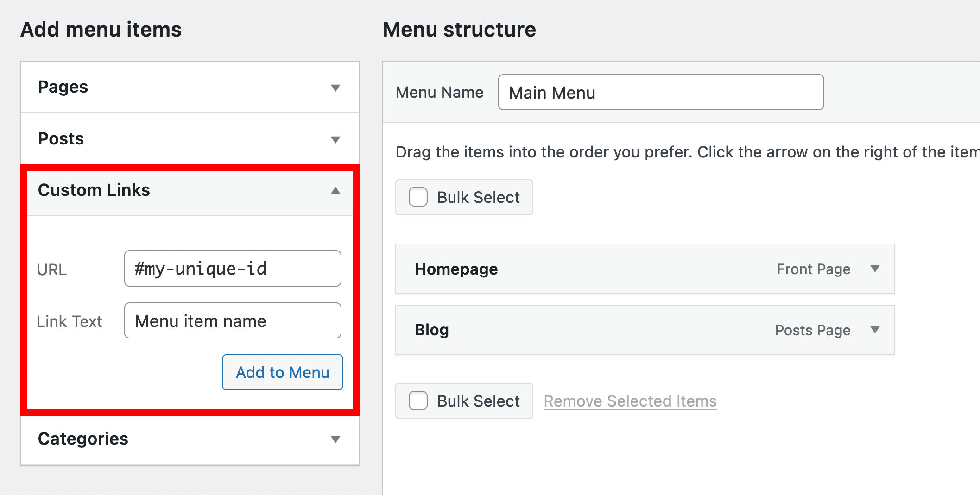Click the Posts section heading
This screenshot has height=495, width=980.
[x=61, y=139]
